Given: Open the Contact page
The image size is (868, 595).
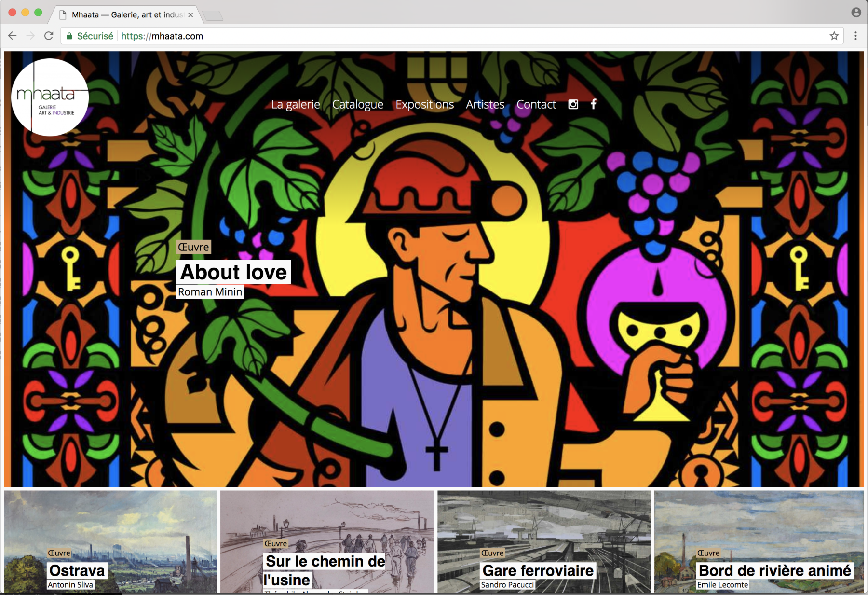Looking at the screenshot, I should [536, 104].
